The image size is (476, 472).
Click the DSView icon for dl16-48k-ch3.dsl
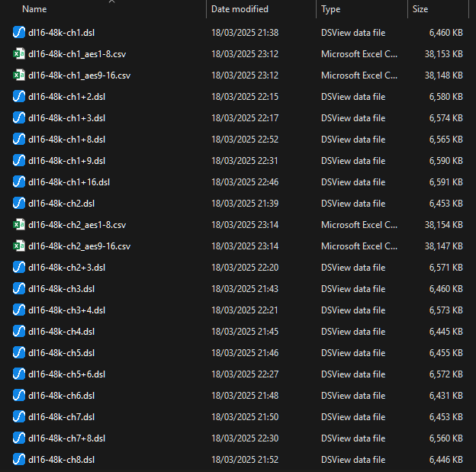pyautogui.click(x=19, y=289)
